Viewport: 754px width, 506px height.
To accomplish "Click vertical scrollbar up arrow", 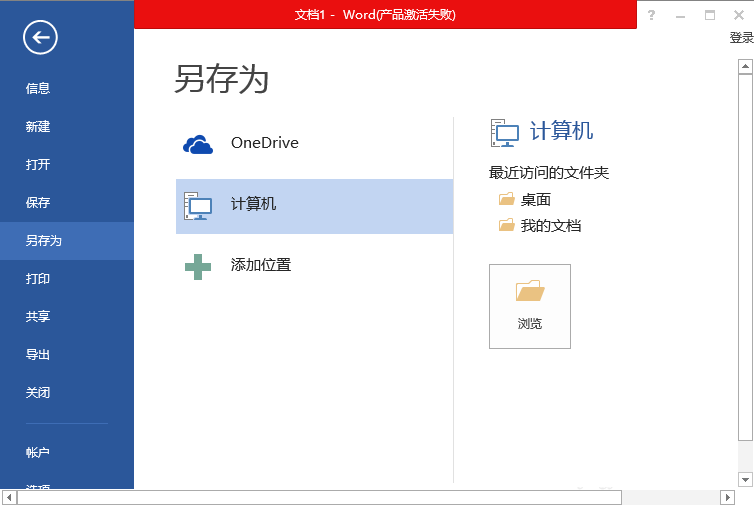I will click(745, 66).
